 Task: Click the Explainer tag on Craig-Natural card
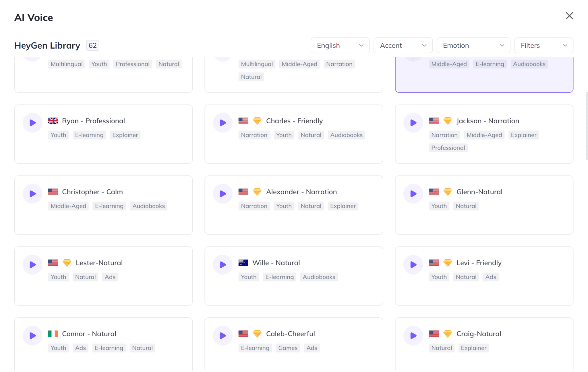tap(473, 348)
